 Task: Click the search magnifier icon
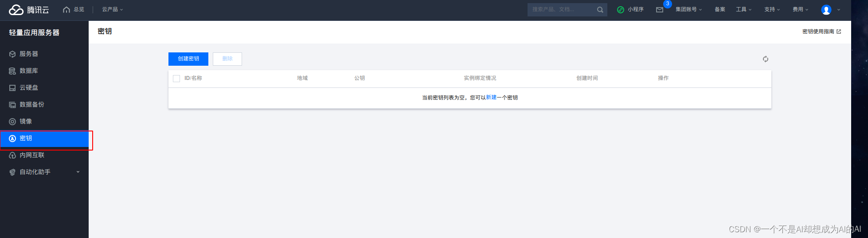tap(600, 10)
